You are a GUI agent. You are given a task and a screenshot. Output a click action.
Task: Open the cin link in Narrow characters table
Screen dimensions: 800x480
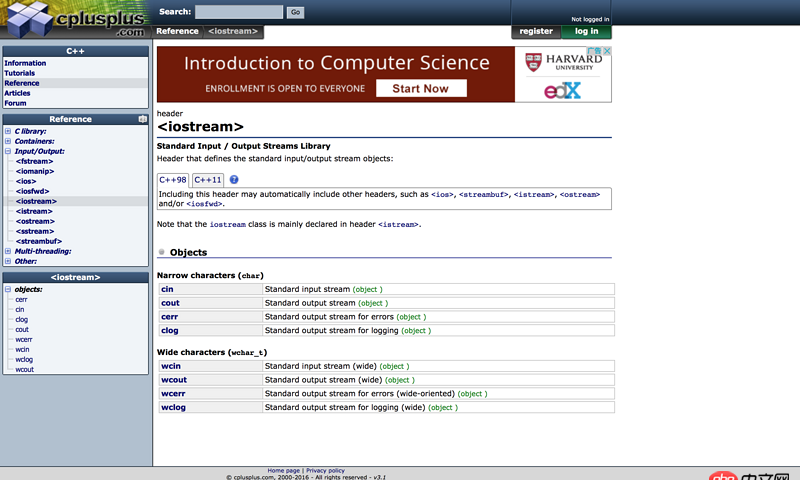coord(167,289)
